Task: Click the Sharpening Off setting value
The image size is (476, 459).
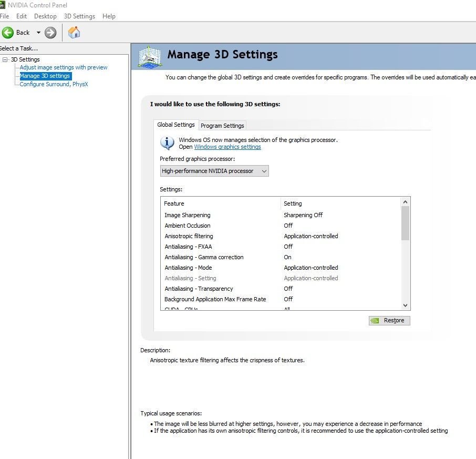Action: point(303,215)
